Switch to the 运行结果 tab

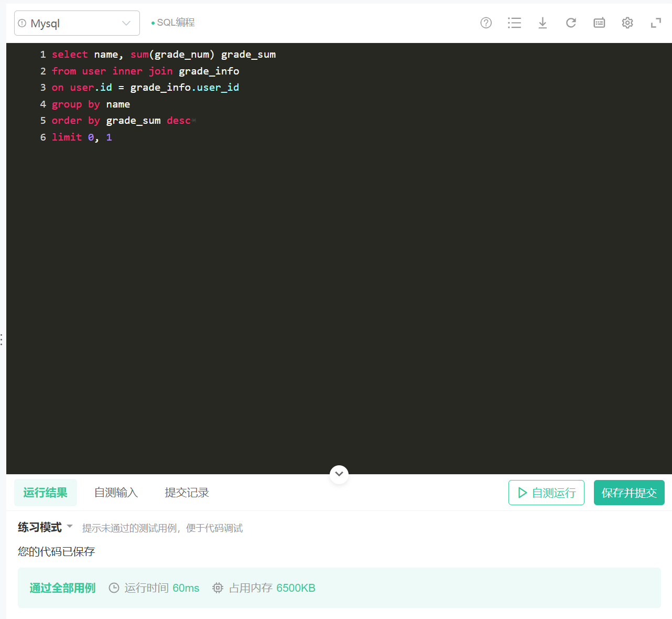pyautogui.click(x=46, y=493)
